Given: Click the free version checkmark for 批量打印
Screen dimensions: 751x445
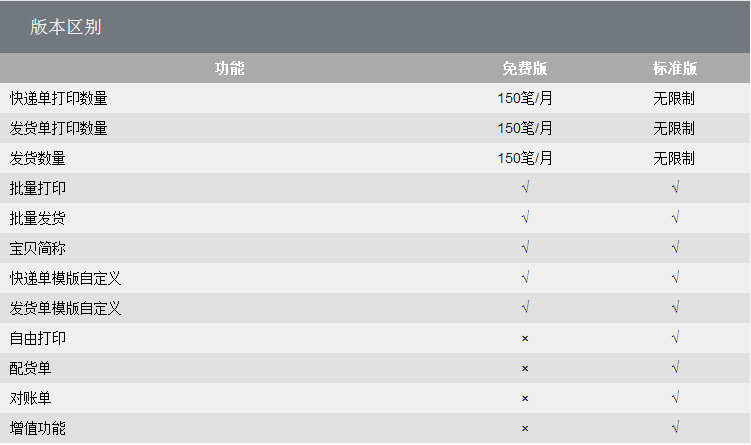Looking at the screenshot, I should click(x=525, y=188).
